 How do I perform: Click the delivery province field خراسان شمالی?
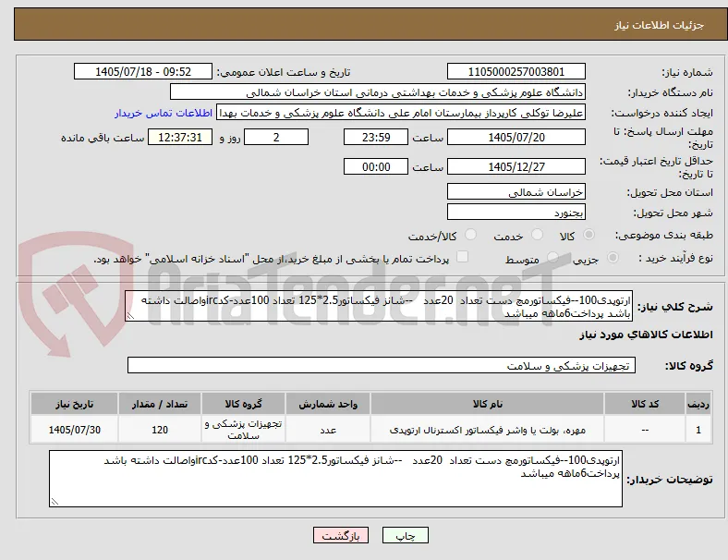516,192
